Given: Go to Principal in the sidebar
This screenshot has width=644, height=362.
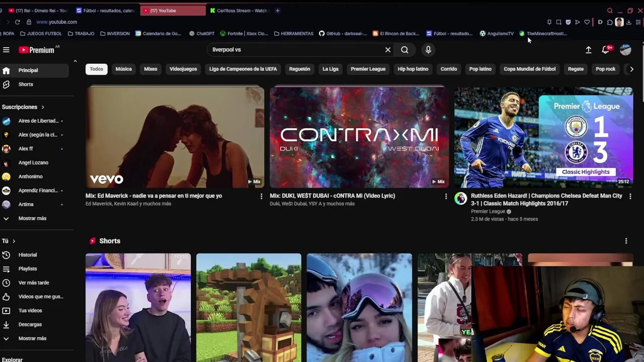Looking at the screenshot, I should click(34, 70).
